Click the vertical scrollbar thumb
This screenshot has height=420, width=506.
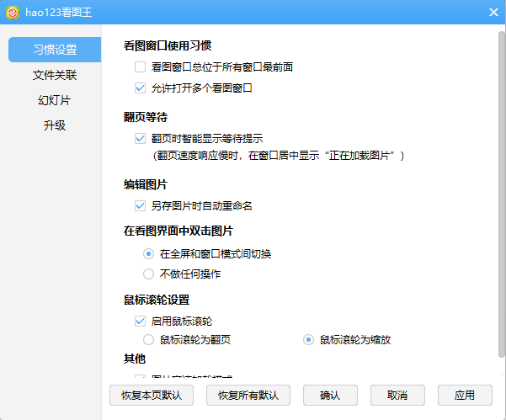pos(502,194)
